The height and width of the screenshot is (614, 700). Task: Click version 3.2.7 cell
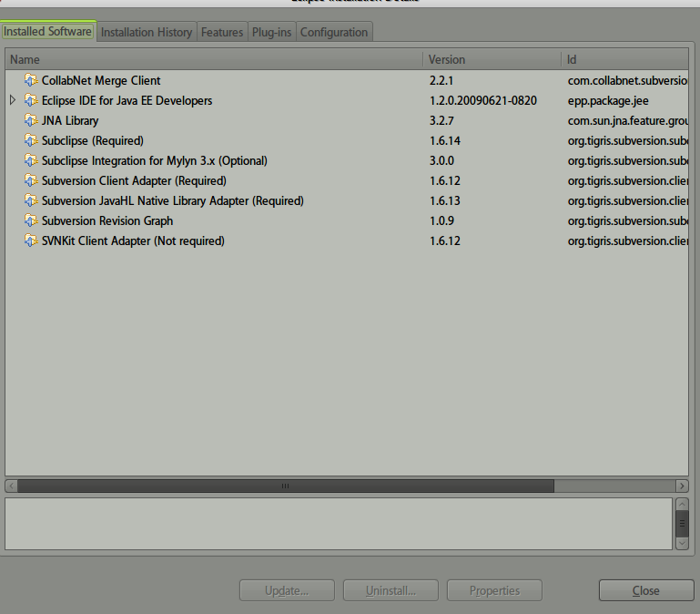coord(441,120)
